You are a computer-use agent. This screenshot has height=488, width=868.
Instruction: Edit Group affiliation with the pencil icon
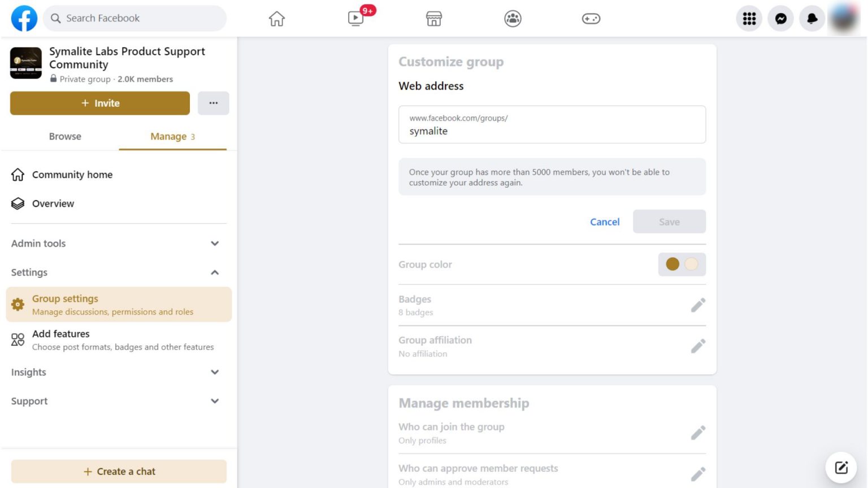click(698, 345)
